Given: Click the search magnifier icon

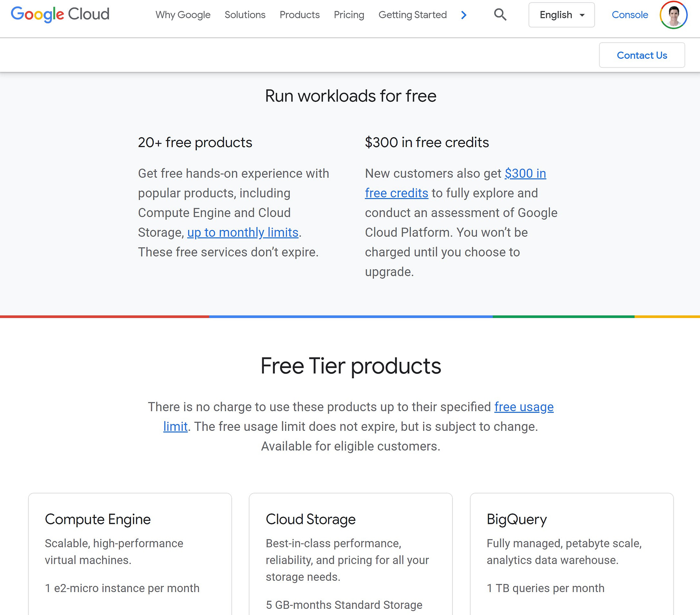Looking at the screenshot, I should point(500,15).
